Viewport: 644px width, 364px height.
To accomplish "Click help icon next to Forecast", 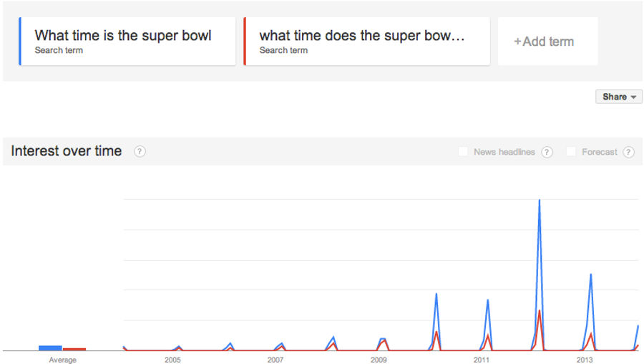I will 628,152.
